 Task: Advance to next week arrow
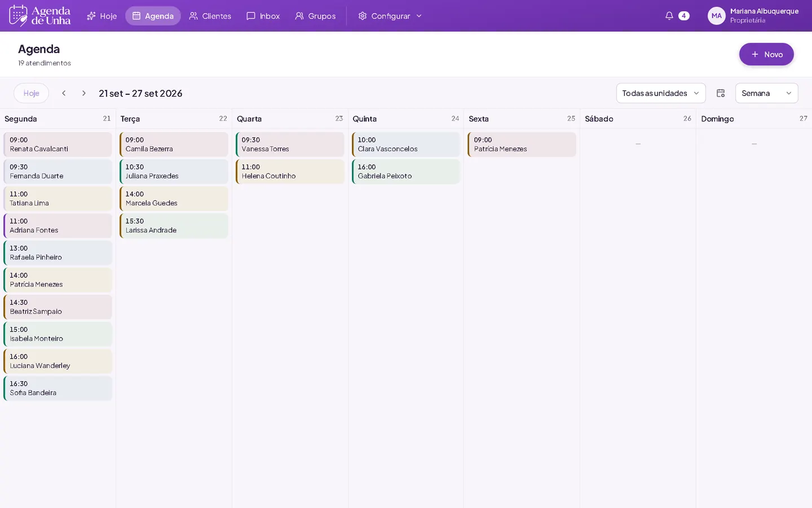[84, 93]
